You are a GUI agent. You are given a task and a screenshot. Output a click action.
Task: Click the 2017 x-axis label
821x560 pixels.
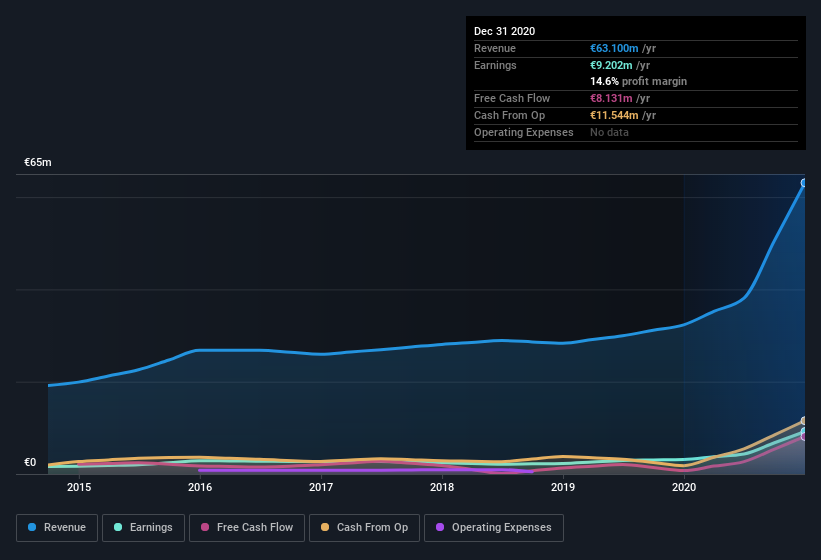point(321,487)
